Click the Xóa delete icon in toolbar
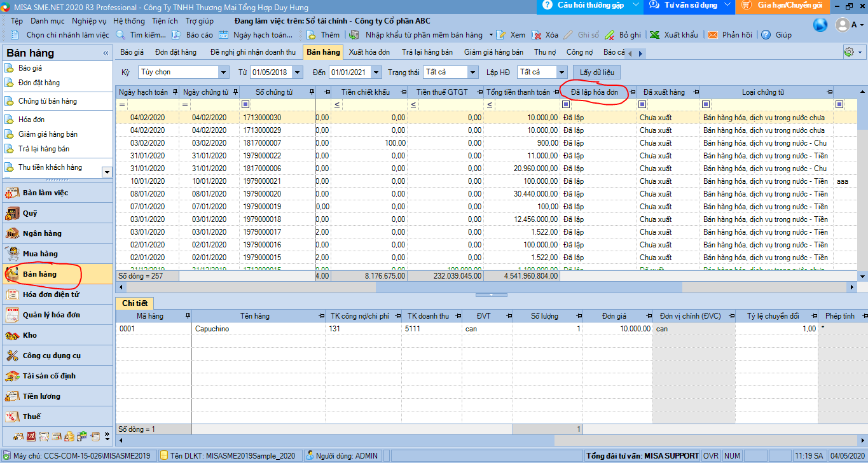The width and height of the screenshot is (868, 463). 536,35
